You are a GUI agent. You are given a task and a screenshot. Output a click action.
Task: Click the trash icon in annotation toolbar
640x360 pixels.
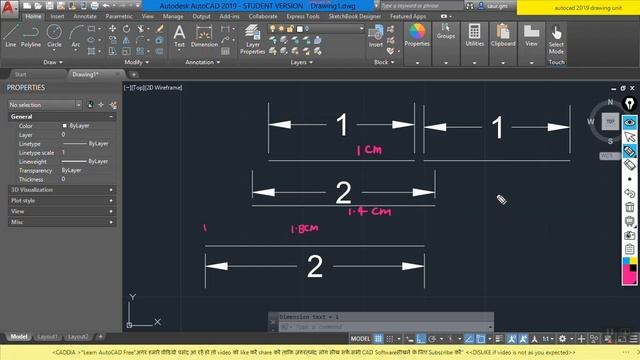630,207
